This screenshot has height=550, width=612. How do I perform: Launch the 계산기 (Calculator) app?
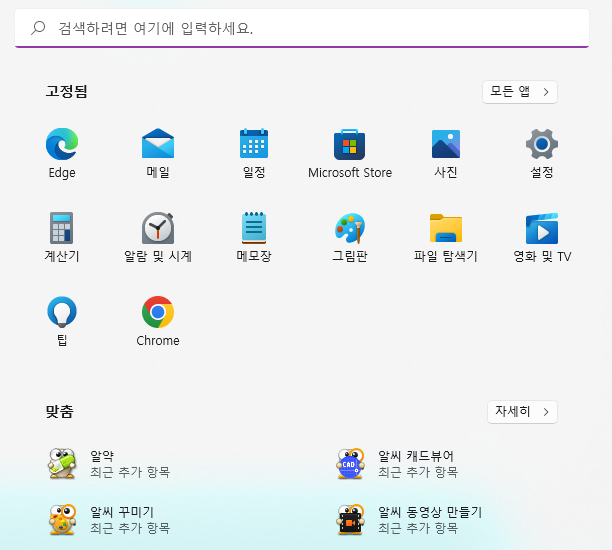click(x=62, y=228)
